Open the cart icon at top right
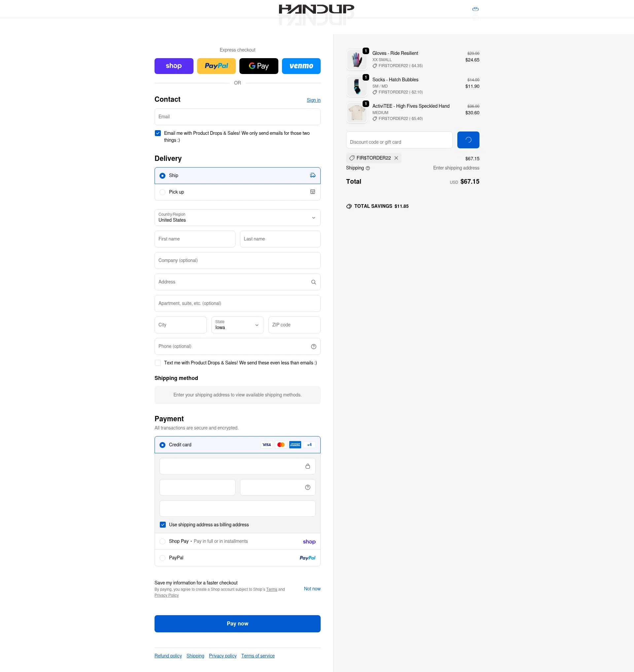This screenshot has width=634, height=672. coord(475,9)
